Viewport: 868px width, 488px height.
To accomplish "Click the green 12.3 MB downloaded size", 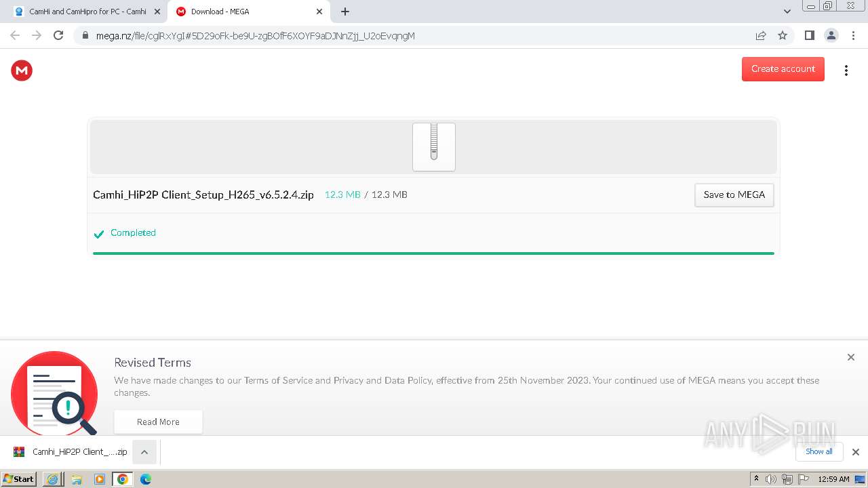I will (342, 195).
